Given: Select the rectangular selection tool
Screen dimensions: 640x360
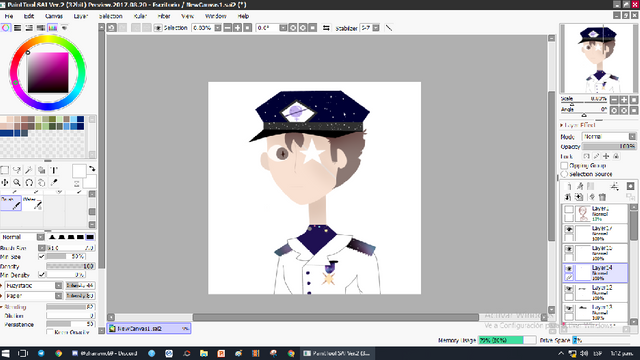Looking at the screenshot, I should 5,170.
